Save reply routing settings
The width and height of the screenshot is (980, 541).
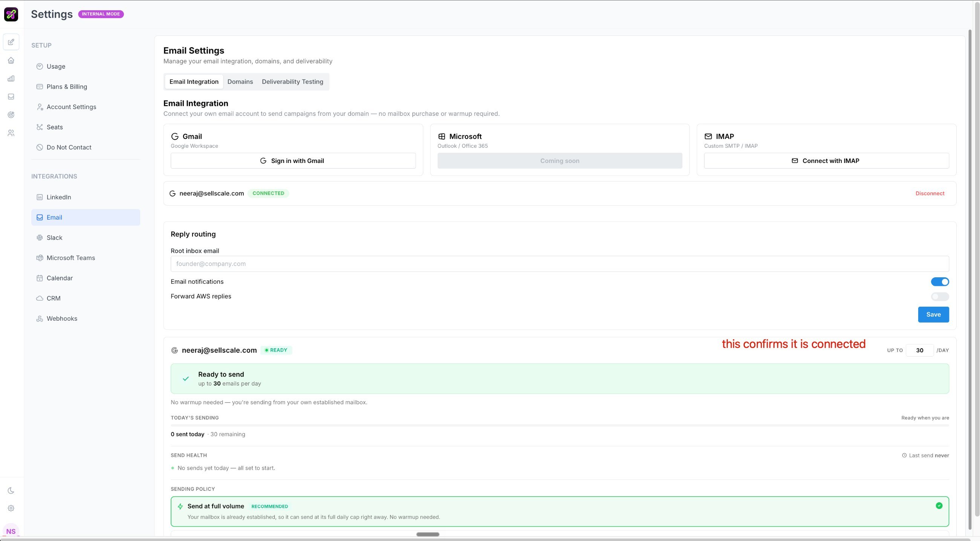[x=933, y=315]
